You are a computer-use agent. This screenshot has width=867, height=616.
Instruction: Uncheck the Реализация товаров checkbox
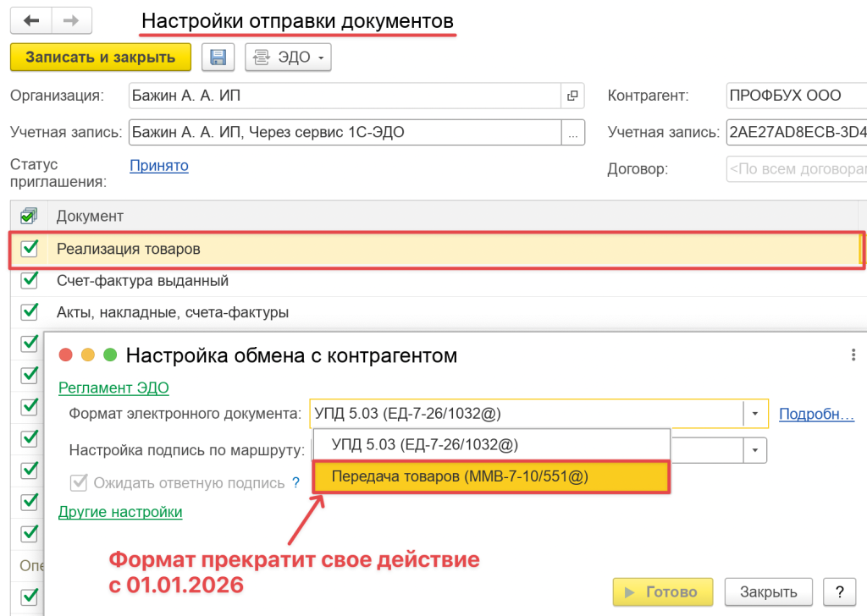(x=30, y=249)
